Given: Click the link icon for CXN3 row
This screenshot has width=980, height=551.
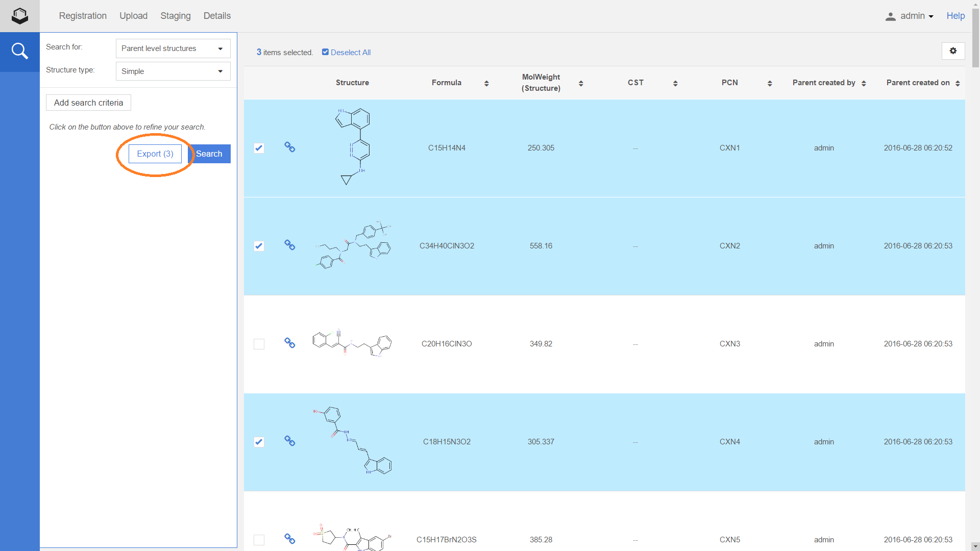Looking at the screenshot, I should 289,343.
